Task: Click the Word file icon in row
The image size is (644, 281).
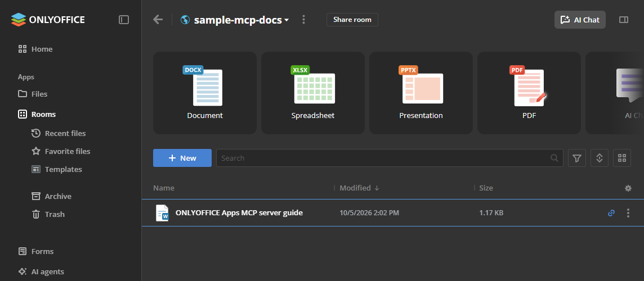Action: tap(162, 213)
